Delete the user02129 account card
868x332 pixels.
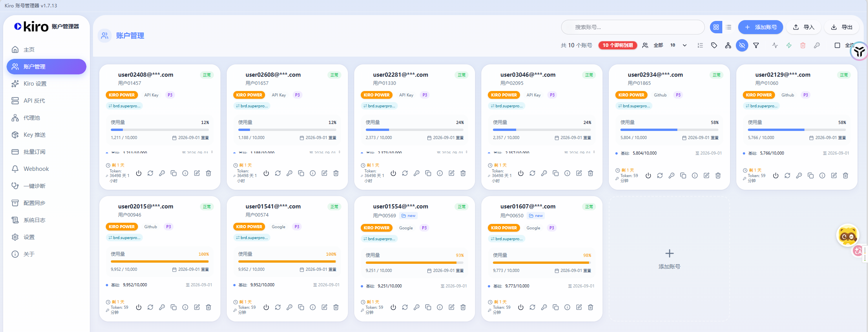846,175
